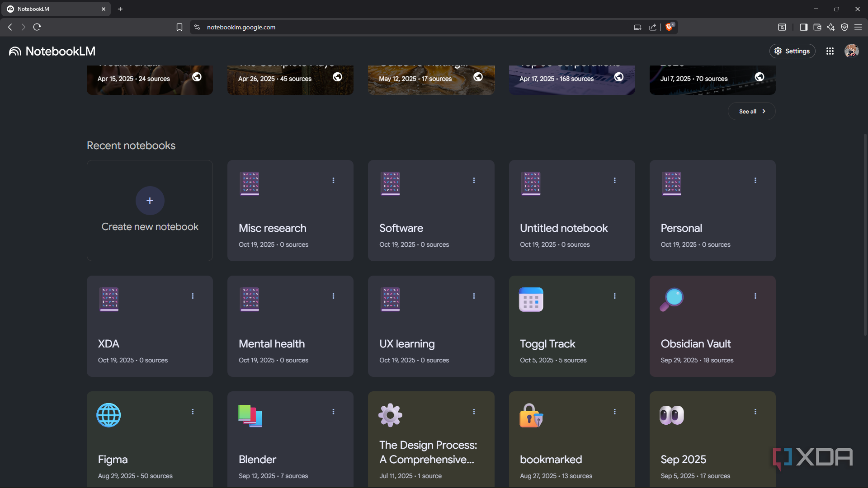The image size is (868, 488).
Task: Click the plus icon to create notebook
Action: pyautogui.click(x=150, y=201)
